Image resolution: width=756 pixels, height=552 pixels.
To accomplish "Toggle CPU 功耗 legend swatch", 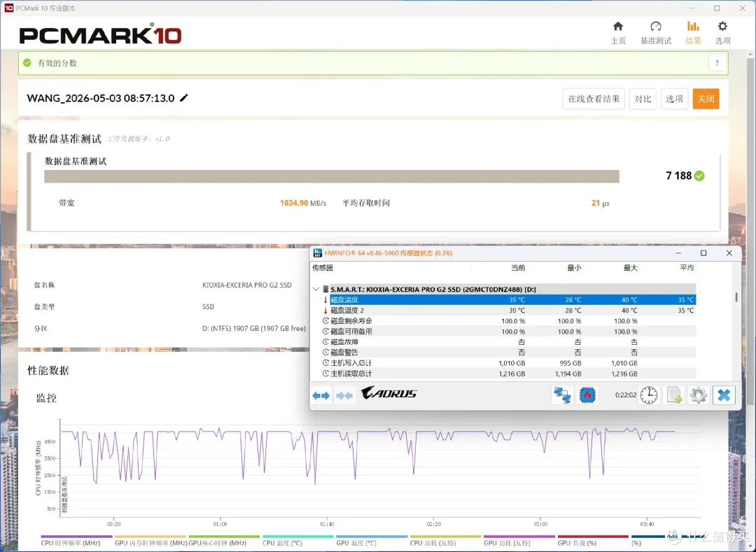I will click(x=445, y=536).
